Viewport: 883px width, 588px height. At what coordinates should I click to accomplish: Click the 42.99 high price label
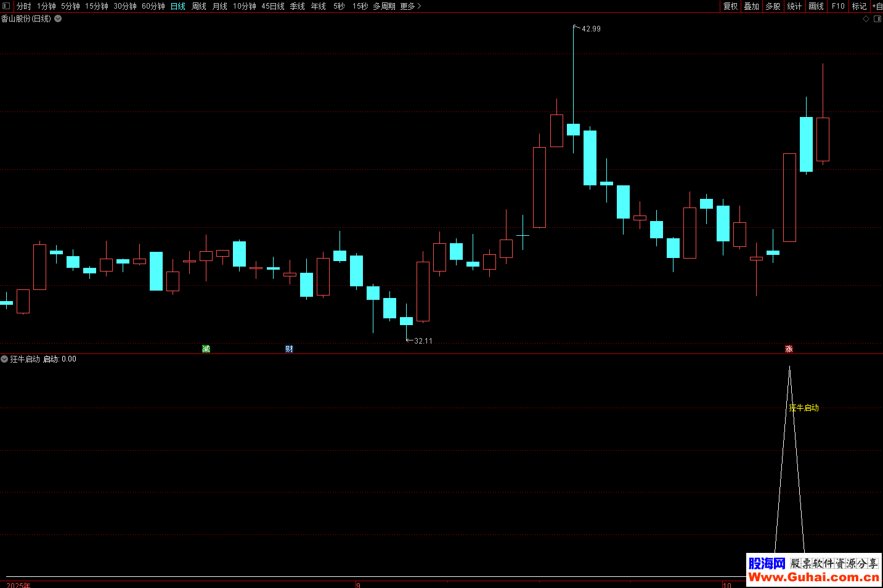(591, 29)
